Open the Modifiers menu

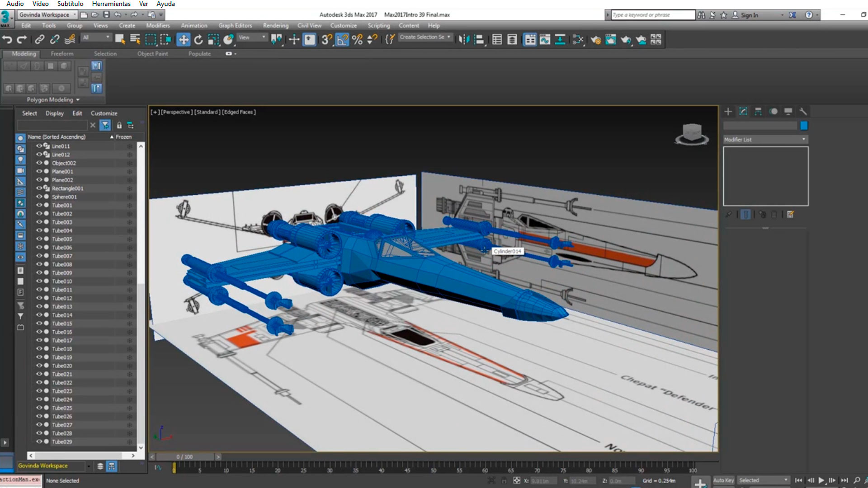click(158, 26)
